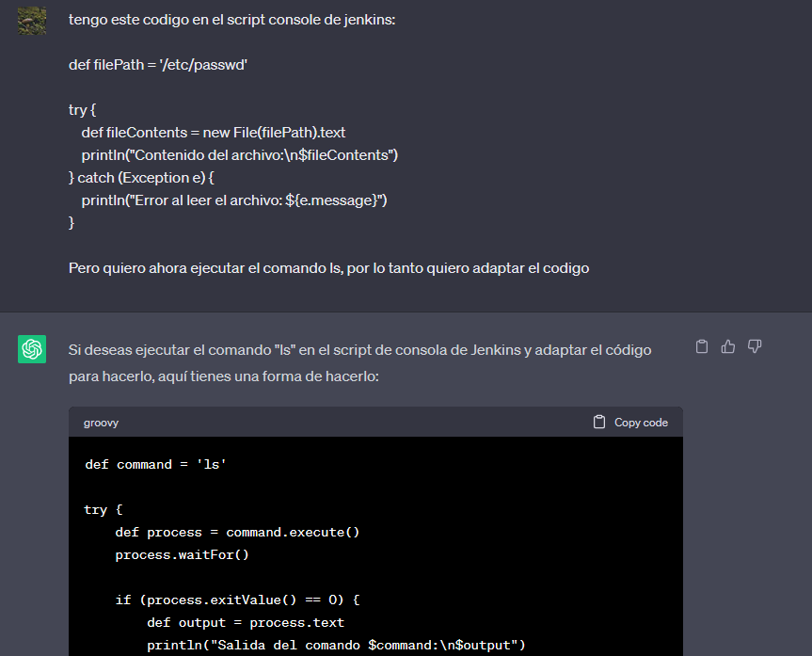Click the clipboard icon beside Copy code
The image size is (812, 656).
pos(599,423)
